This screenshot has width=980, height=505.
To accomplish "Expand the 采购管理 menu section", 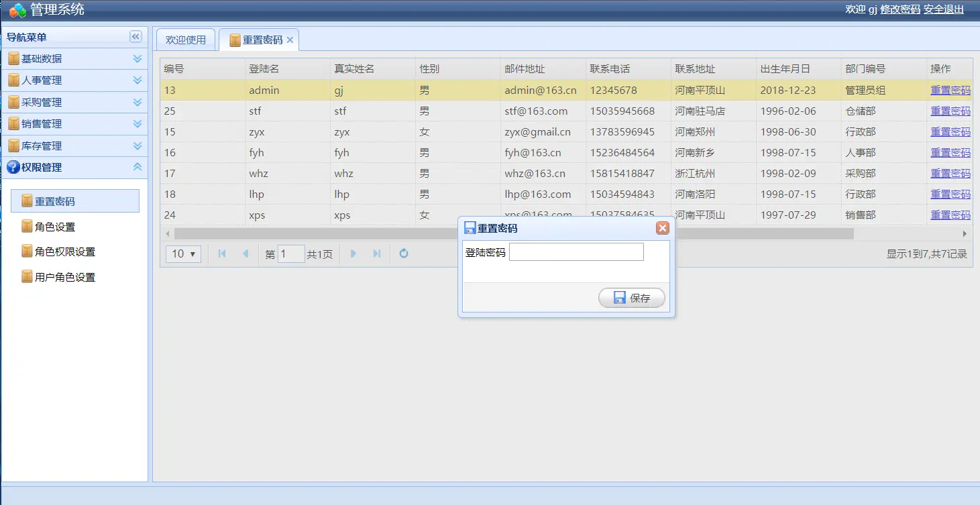I will (138, 103).
